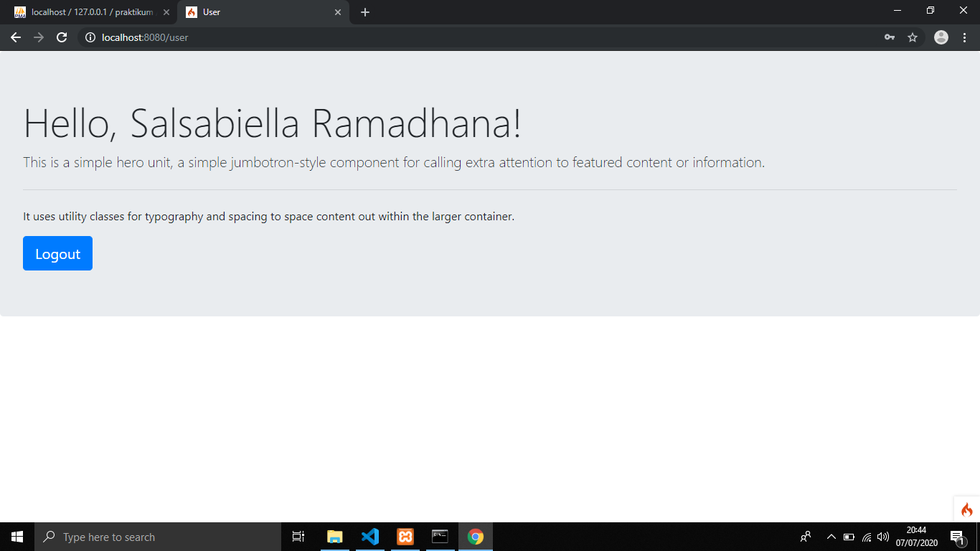Screen dimensions: 980x551
Task: Open the Chrome three-dot menu
Action: click(x=964, y=37)
